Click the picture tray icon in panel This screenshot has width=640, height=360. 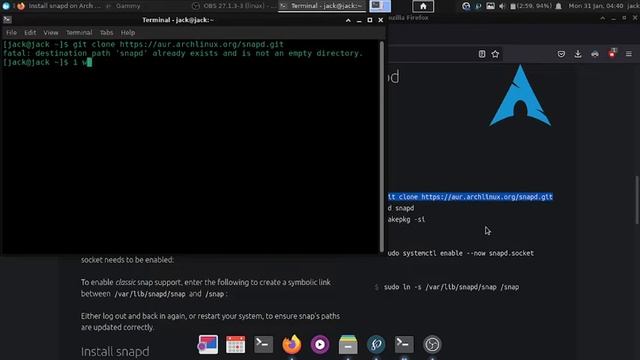click(x=490, y=6)
